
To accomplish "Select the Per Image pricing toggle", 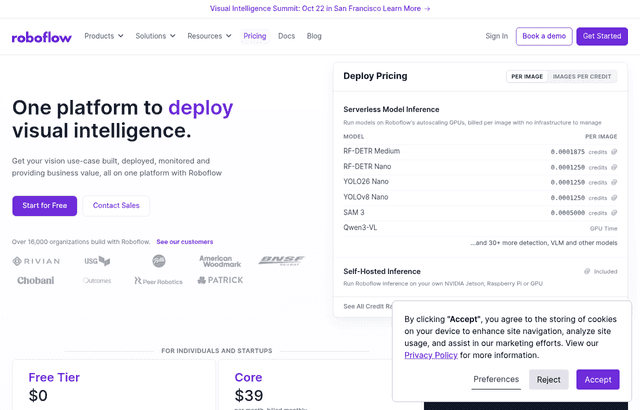I will tap(527, 77).
